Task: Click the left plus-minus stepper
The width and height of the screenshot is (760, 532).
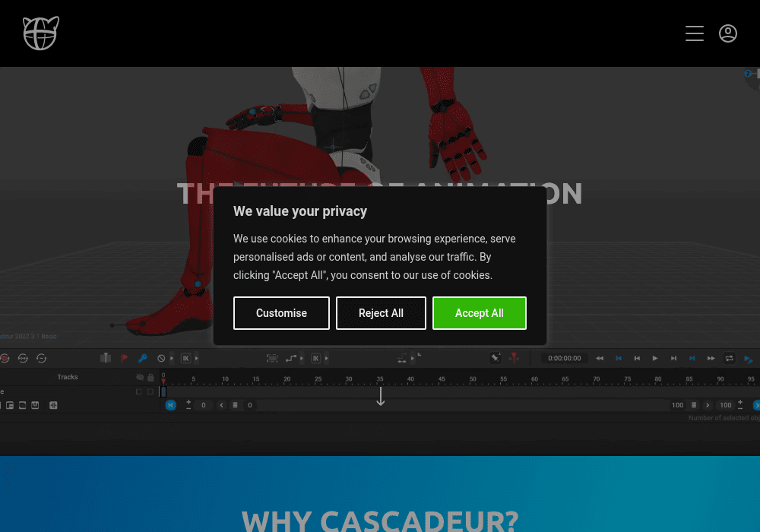Action: (x=188, y=404)
